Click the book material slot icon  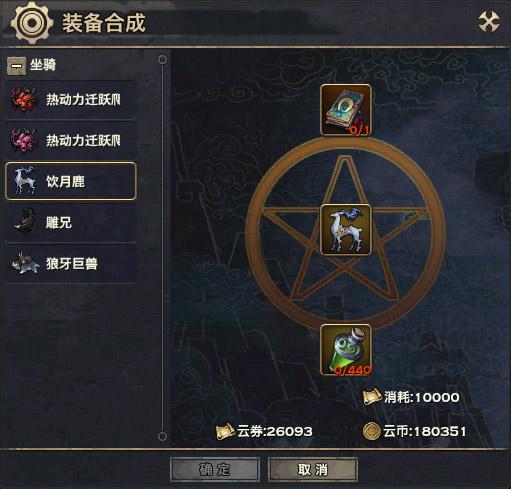click(x=346, y=110)
